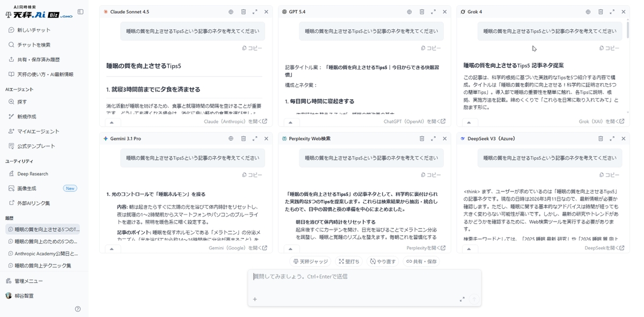Click trash icon in Gemini 3.1 Pro panel
Screen dimensions: 644x317
[243, 138]
